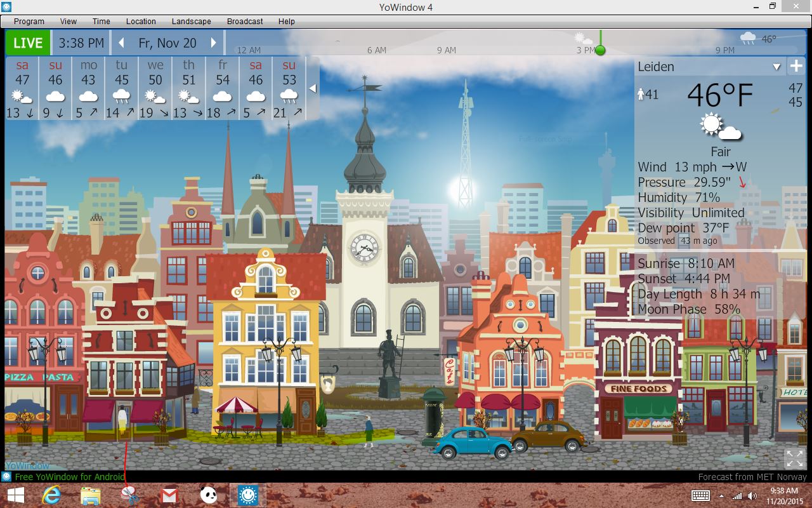Open the Landscape menu
This screenshot has width=812, height=508.
[x=191, y=21]
